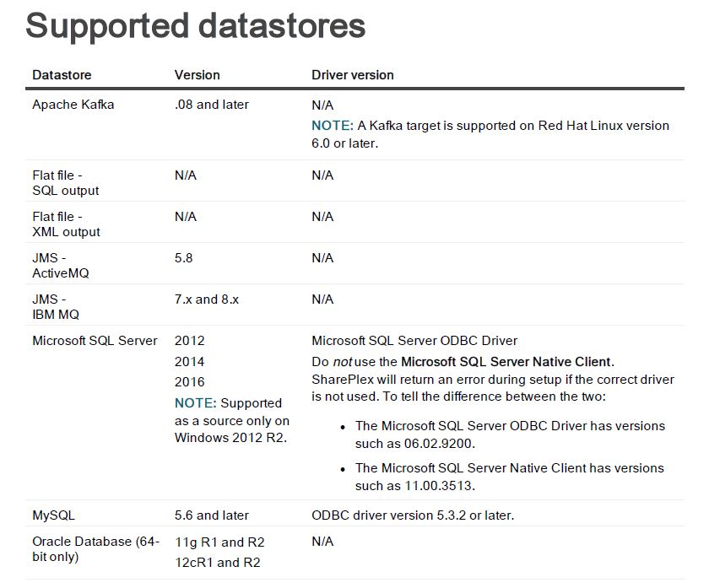Viewport: 709px width, 588px height.
Task: Click the JMS - ActiveMQ entry
Action: (61, 265)
